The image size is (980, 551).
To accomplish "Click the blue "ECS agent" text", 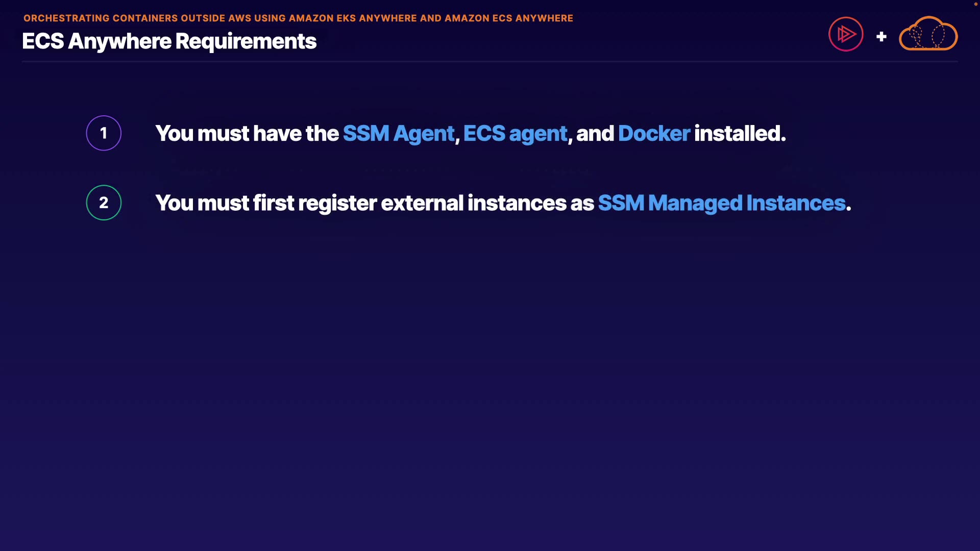I will [x=515, y=134].
